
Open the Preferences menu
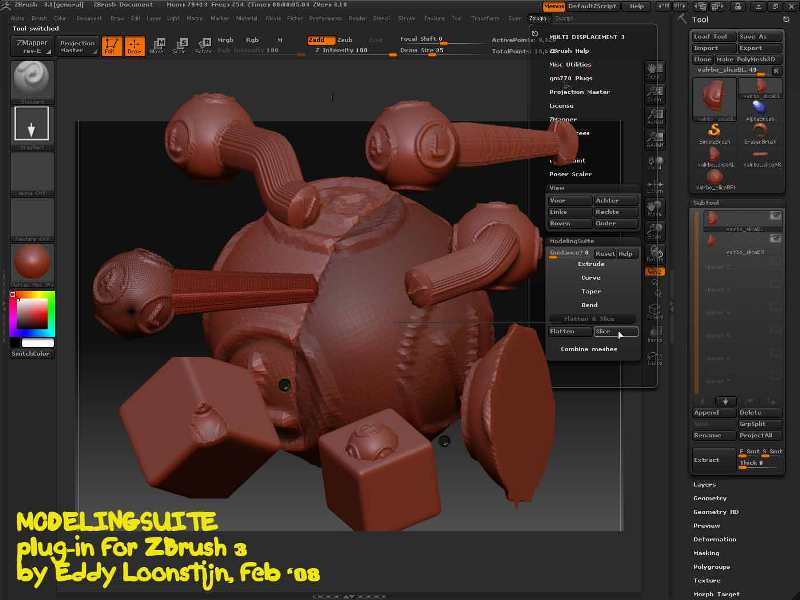click(x=326, y=18)
